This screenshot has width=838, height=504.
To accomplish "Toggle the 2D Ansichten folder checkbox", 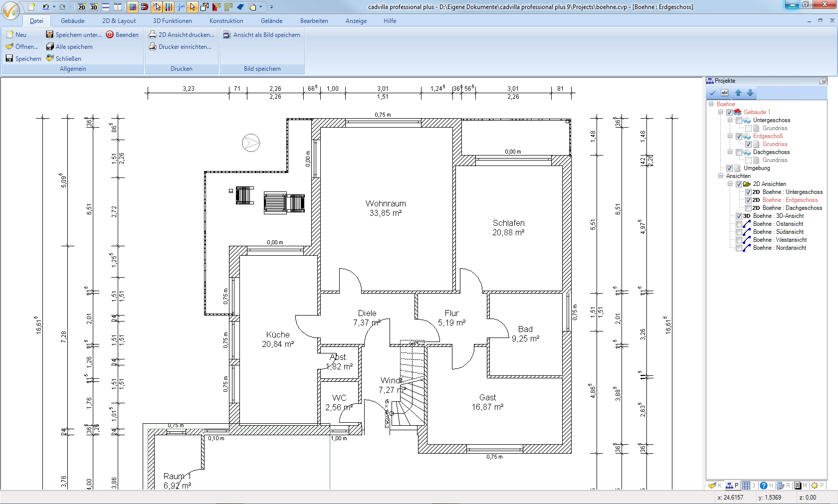I will 739,184.
